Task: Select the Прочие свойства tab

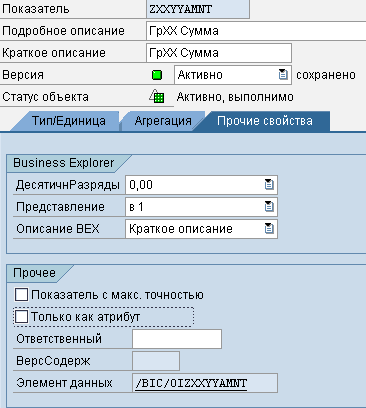Action: coord(265,121)
